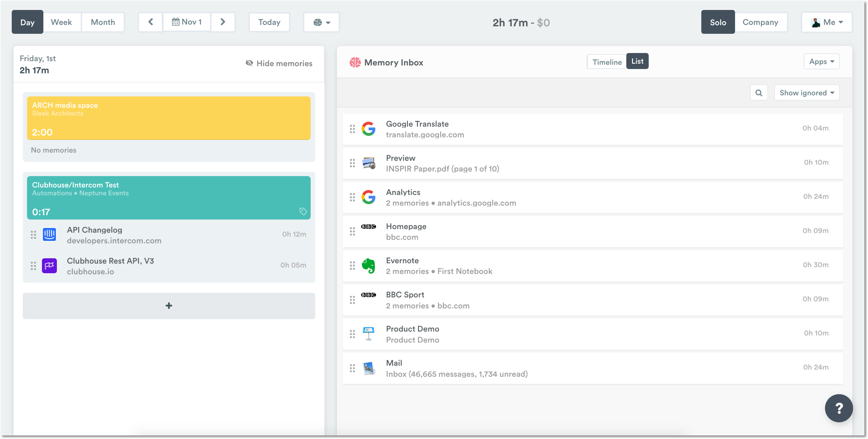Toggle Timeline view in Memory Inbox
Screen dimensions: 868x439
(607, 61)
